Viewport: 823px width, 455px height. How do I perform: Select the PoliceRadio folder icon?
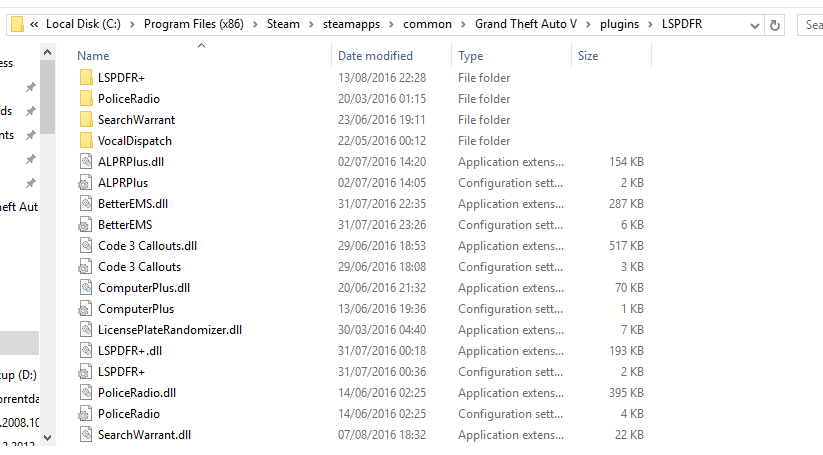point(86,99)
